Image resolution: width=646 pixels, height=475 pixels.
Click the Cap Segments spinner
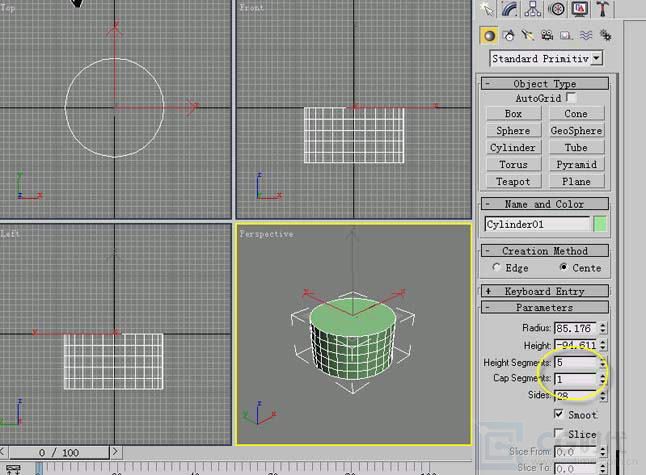603,379
